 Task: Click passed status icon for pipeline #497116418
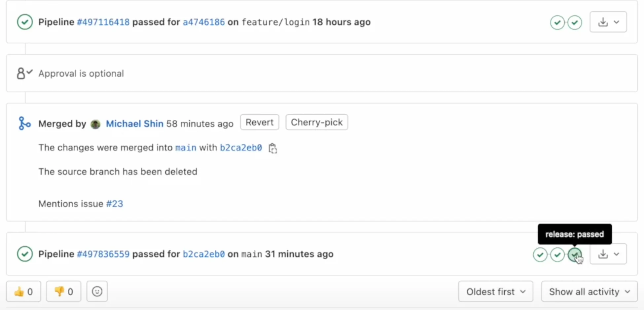(x=25, y=22)
